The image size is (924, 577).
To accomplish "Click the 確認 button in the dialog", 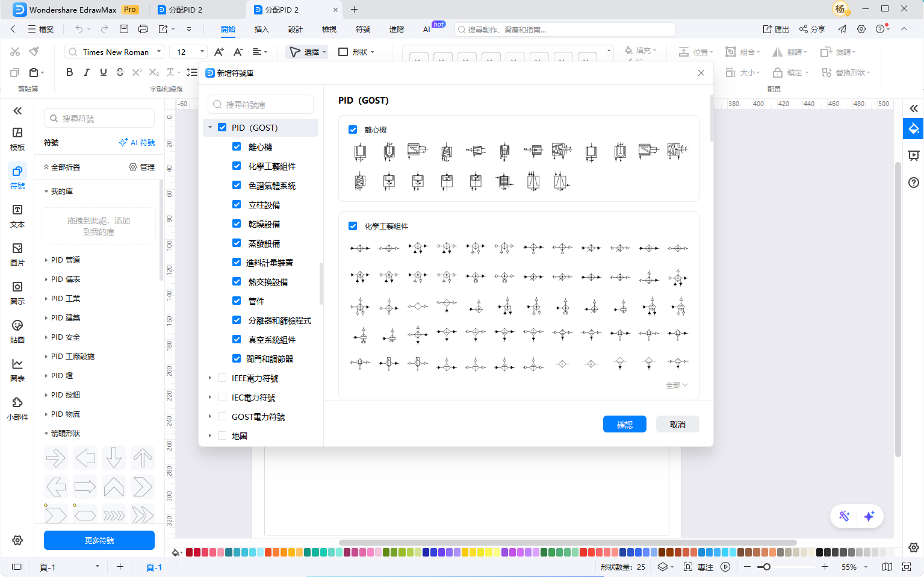I will click(x=624, y=425).
